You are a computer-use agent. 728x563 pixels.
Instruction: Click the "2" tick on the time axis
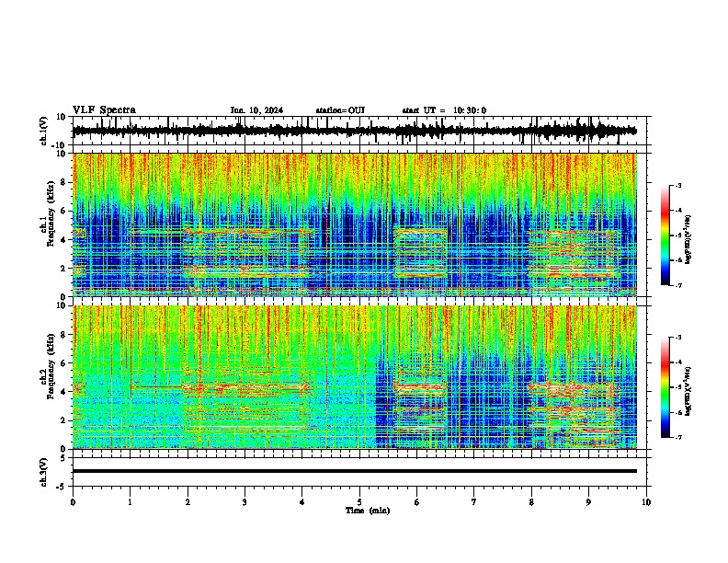click(188, 502)
